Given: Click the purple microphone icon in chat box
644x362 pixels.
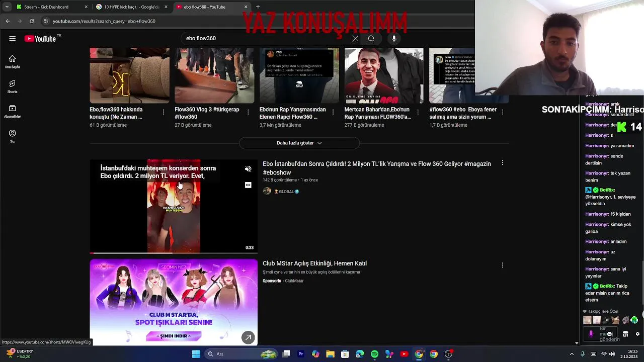Looking at the screenshot, I should pos(591,334).
